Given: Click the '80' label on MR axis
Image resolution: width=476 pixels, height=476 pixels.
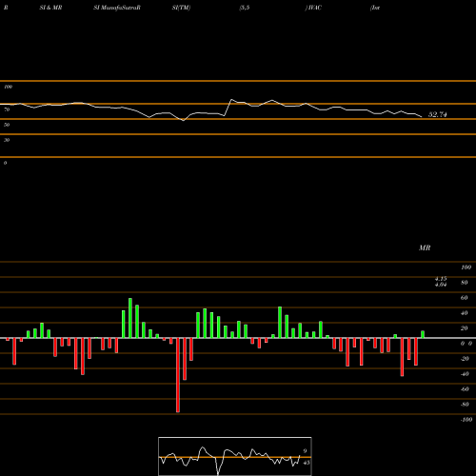Looking at the screenshot, I should [x=465, y=283].
